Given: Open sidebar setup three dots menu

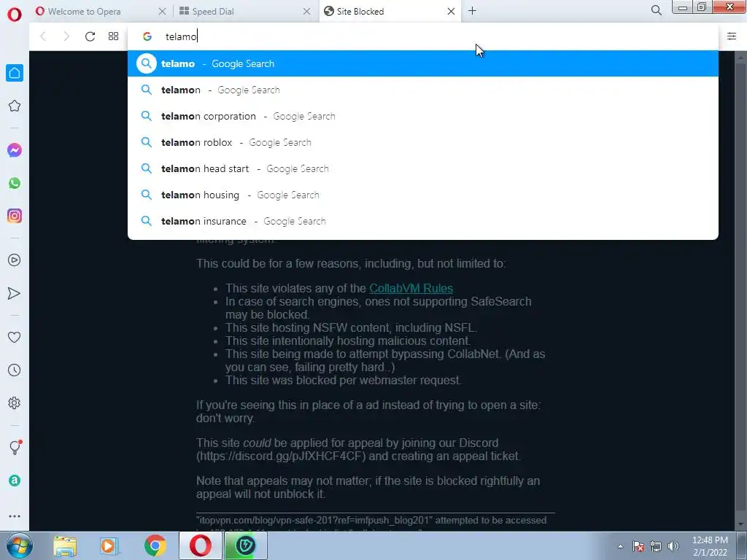Looking at the screenshot, I should (15, 516).
